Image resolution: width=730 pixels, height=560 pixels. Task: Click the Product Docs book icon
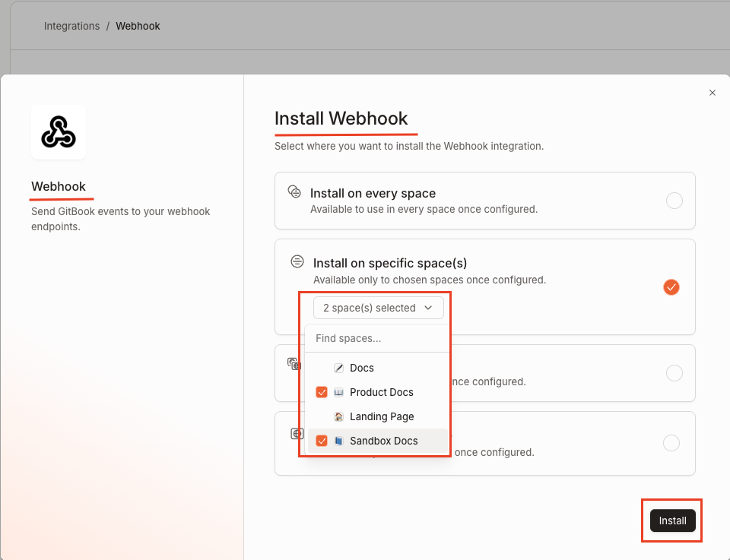[338, 392]
